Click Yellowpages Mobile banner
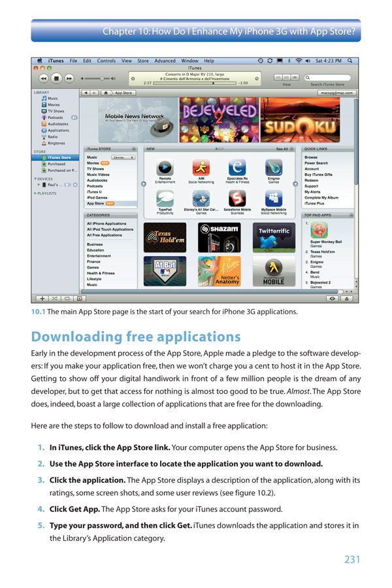Image resolution: width=392 pixels, height=588 pixels. pyautogui.click(x=274, y=271)
